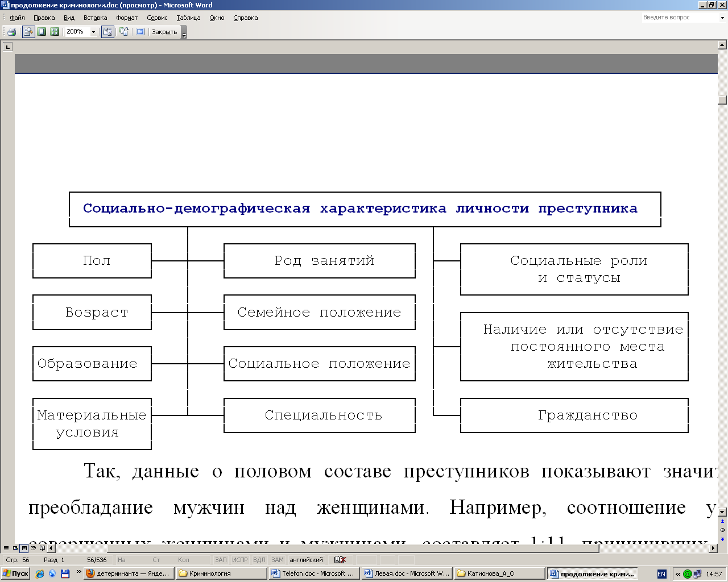Restore the document window inside Word
This screenshot has height=582, width=728.
(x=712, y=5)
